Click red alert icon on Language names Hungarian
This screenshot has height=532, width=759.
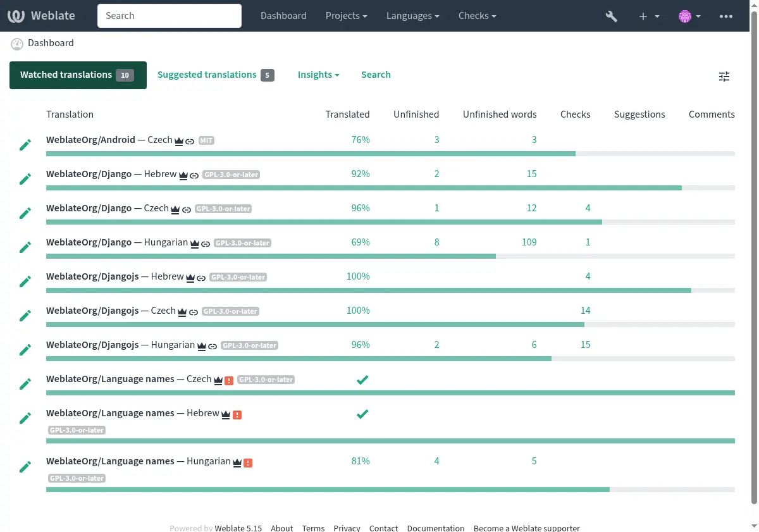pyautogui.click(x=248, y=463)
